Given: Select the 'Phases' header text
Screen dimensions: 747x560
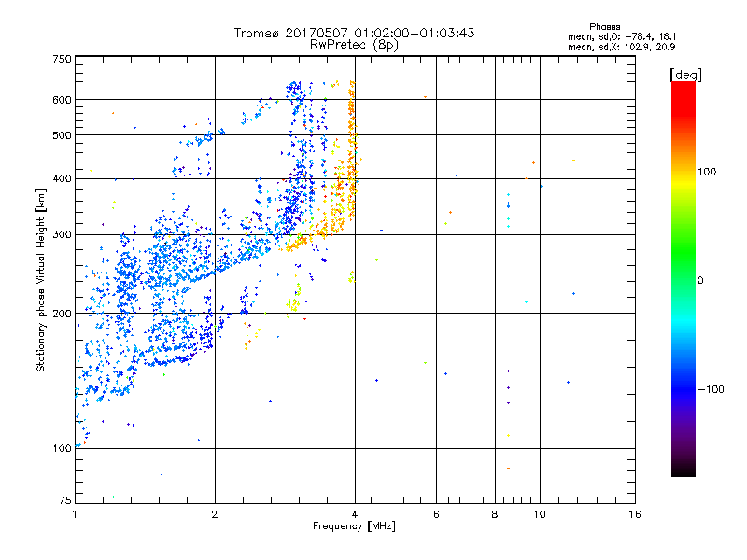Looking at the screenshot, I should (x=604, y=27).
